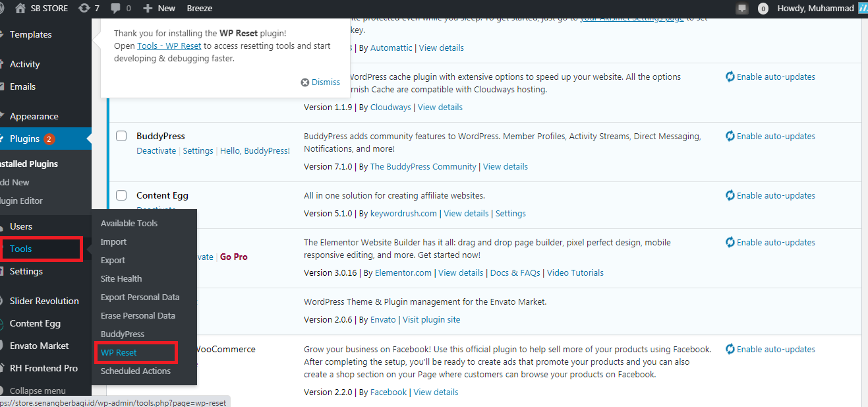The image size is (868, 407).
Task: Choose WP Reset from Tools flyout
Action: coord(119,352)
